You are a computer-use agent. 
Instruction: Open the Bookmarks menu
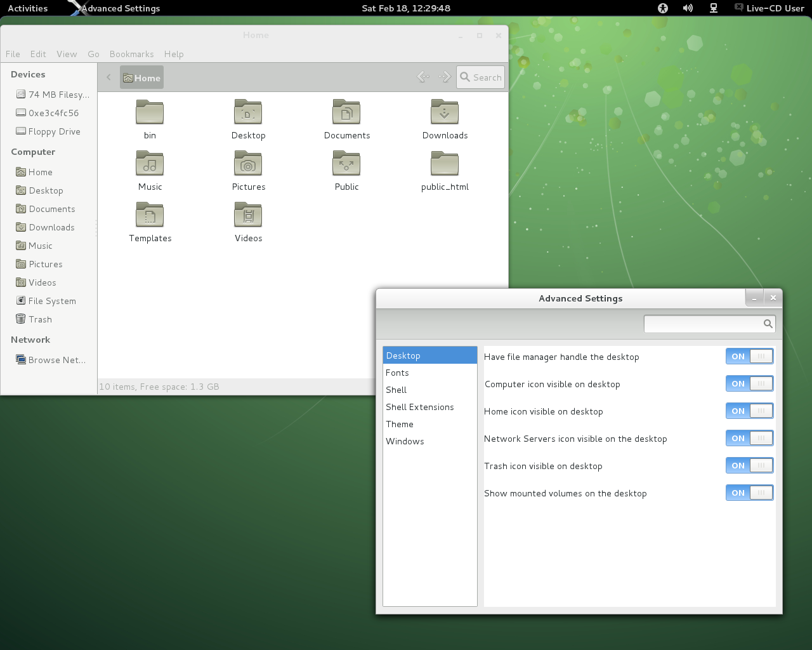[x=131, y=54]
